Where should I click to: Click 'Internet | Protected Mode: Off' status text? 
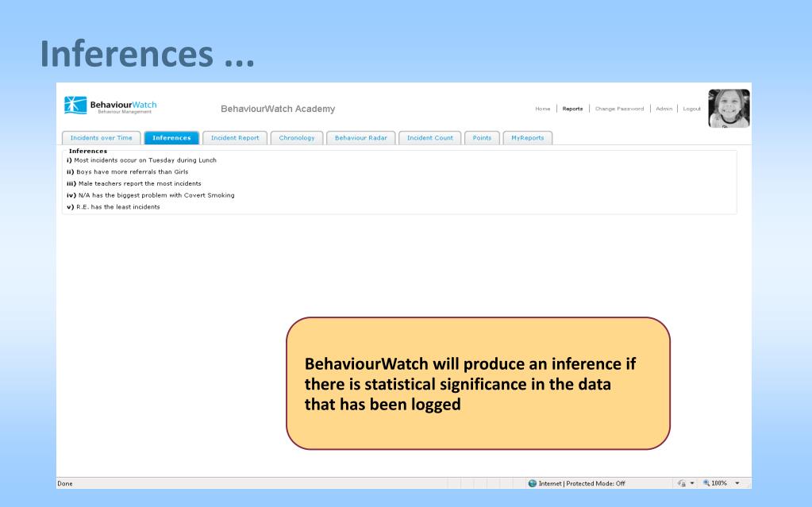pyautogui.click(x=582, y=483)
